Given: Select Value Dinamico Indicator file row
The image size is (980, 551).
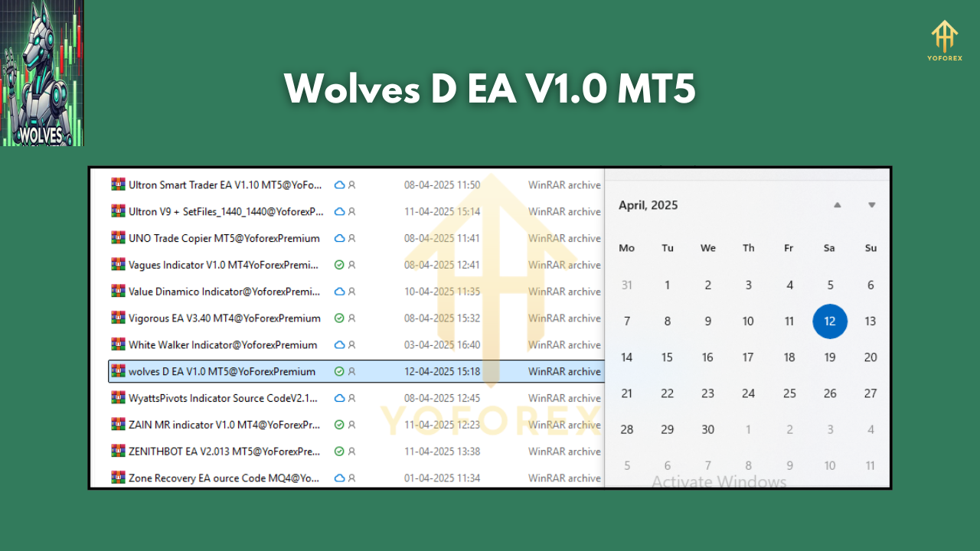Looking at the screenshot, I should click(x=224, y=292).
